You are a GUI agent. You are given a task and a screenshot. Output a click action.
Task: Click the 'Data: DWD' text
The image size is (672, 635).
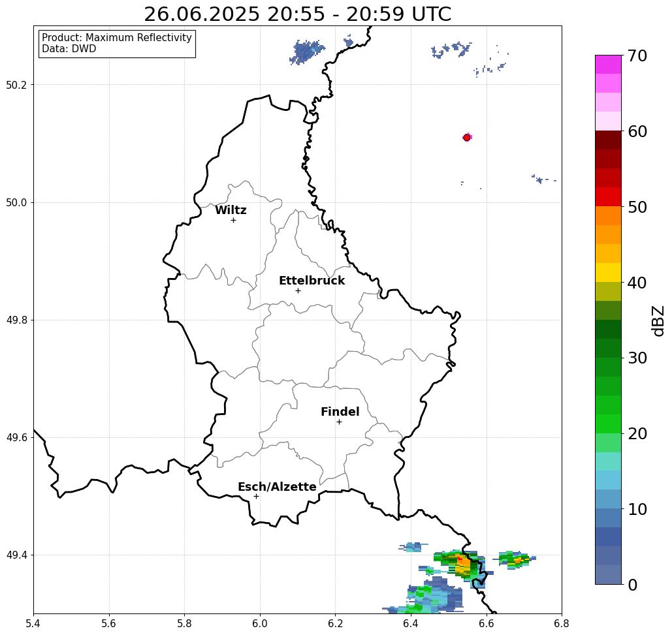point(69,49)
